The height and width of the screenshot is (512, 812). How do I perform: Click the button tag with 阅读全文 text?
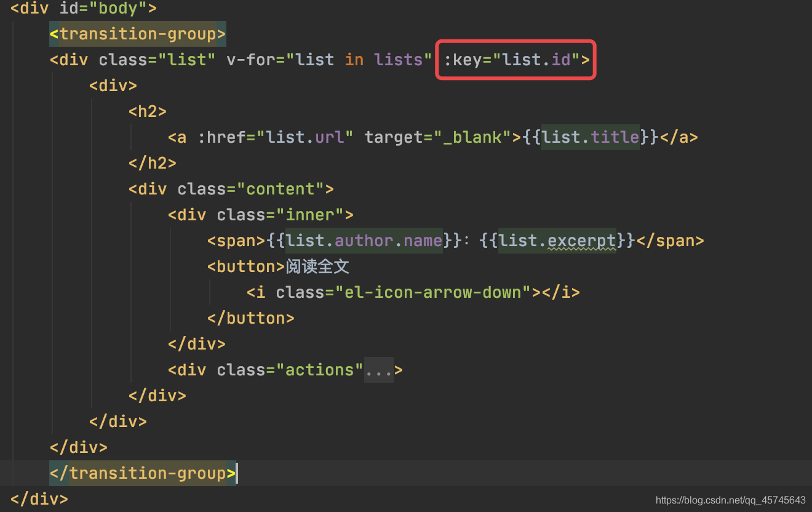pos(279,266)
